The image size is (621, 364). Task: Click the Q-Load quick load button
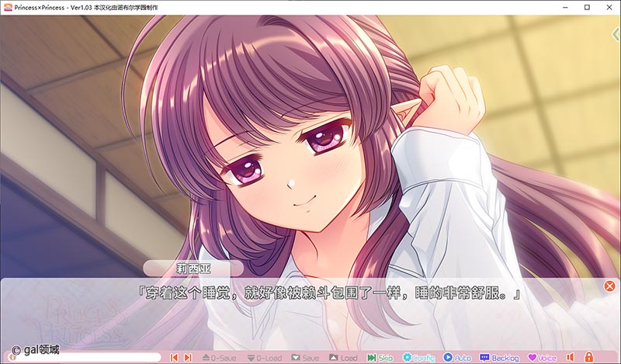point(263,358)
